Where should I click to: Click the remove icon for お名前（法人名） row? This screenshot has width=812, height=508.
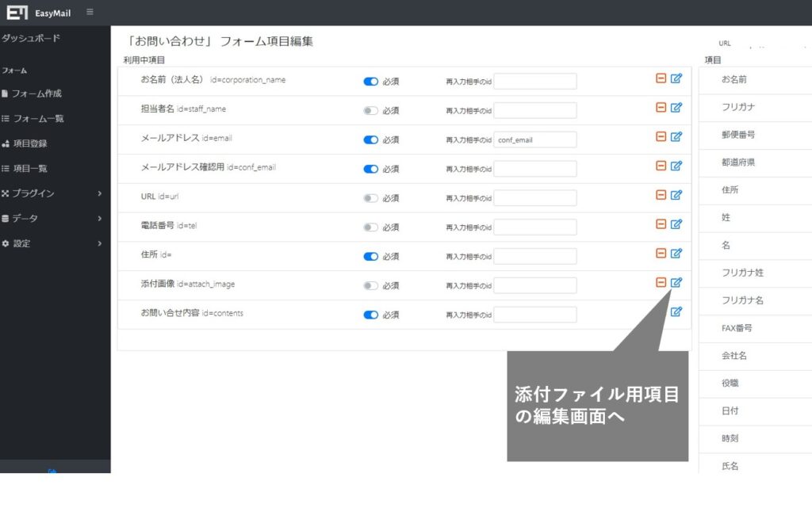(x=661, y=78)
